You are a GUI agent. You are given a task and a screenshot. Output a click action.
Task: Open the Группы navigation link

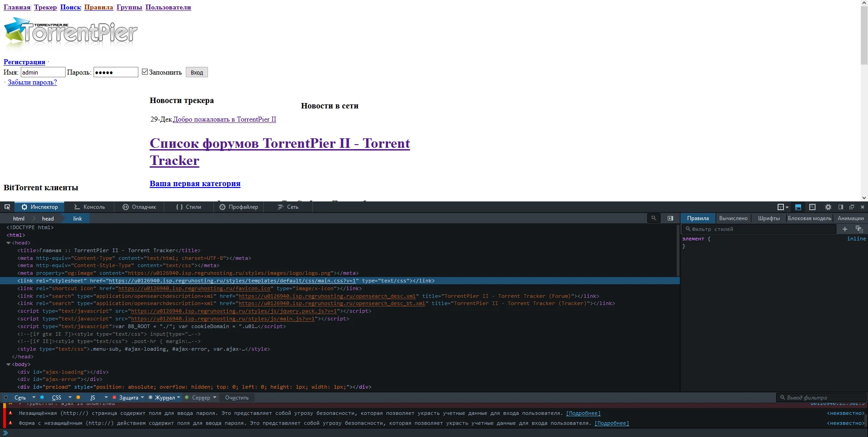129,7
